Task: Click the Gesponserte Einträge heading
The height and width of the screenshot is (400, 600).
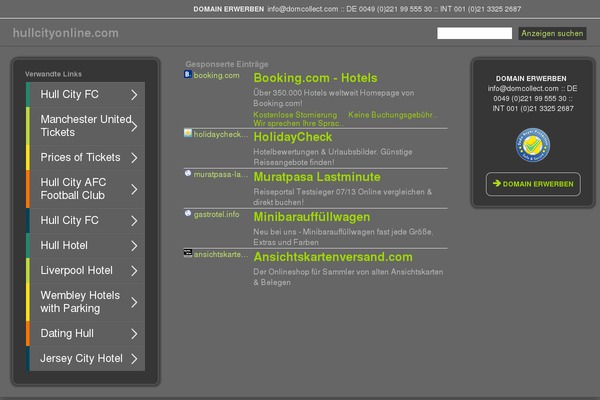Action: 227,64
